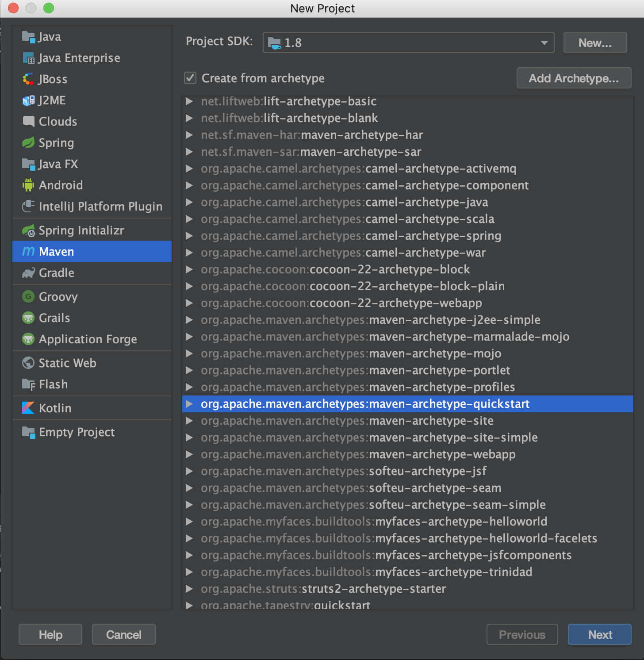Screen dimensions: 644x660
Task: Click the Application Forge icon
Action: pyautogui.click(x=28, y=339)
